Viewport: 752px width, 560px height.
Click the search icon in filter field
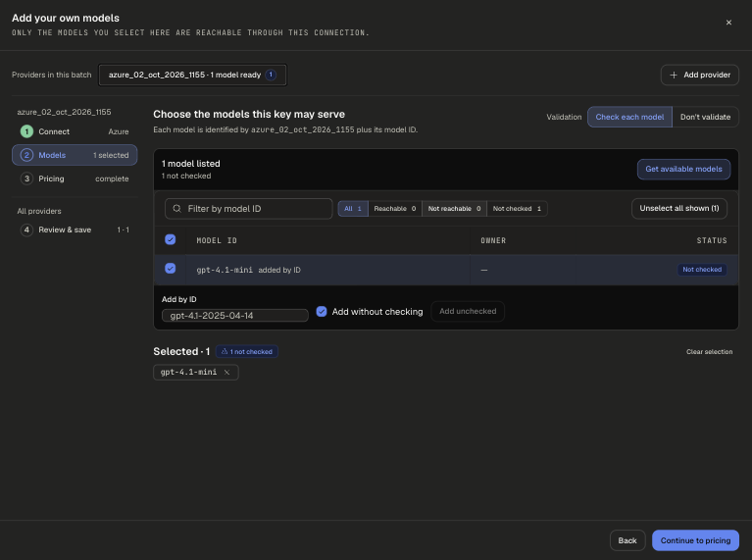pyautogui.click(x=176, y=208)
